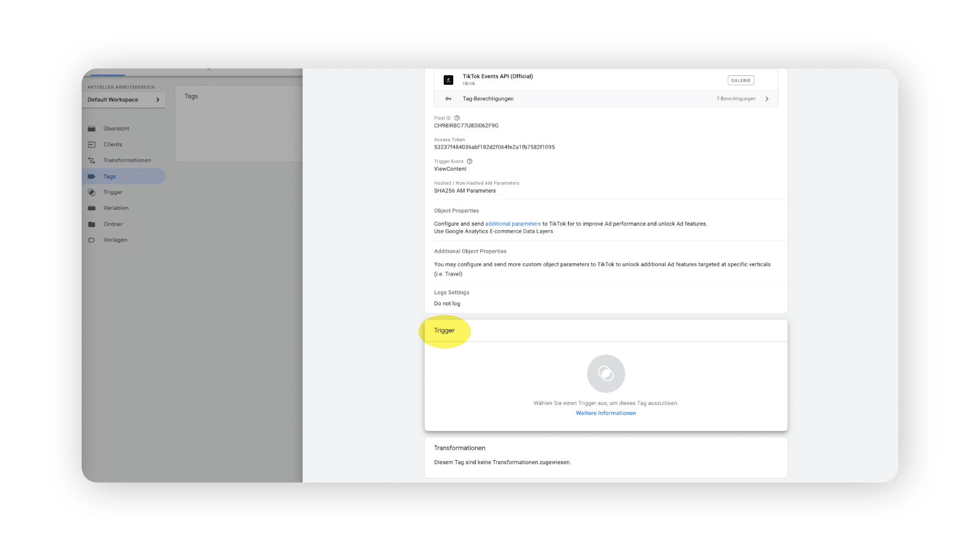
Task: Click the Object Properties heading
Action: (456, 211)
